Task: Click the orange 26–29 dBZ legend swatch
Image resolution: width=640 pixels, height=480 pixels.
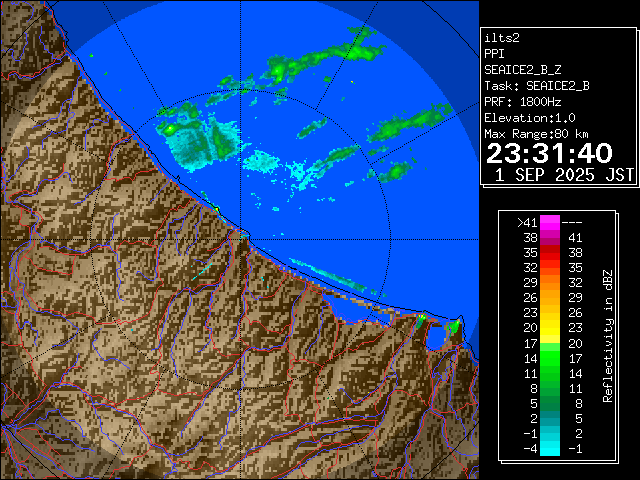Action: [x=550, y=297]
